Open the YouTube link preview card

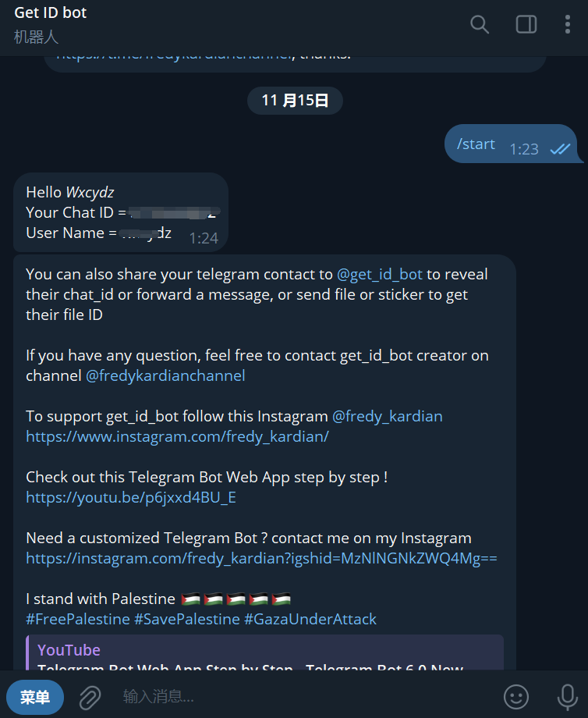(265, 652)
